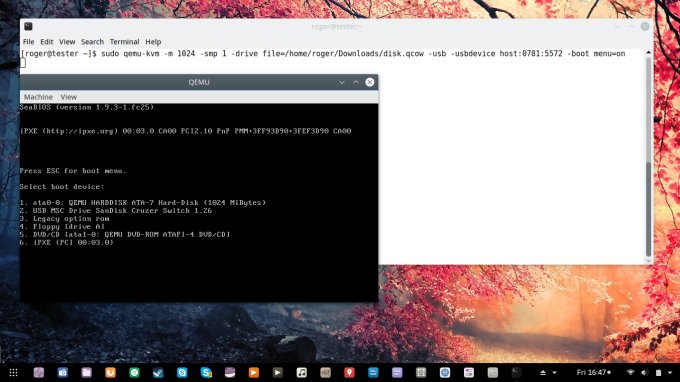Check the battery indicator icon
This screenshot has height=382, width=680.
[658, 372]
